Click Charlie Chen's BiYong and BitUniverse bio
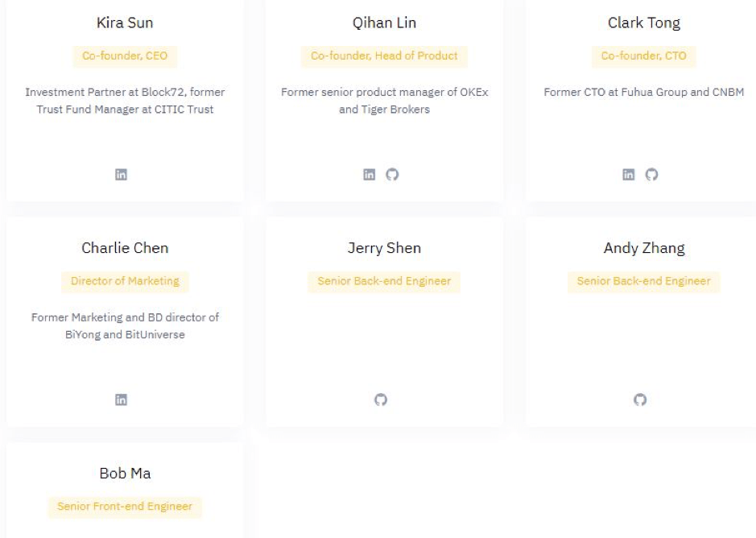 [x=125, y=325]
